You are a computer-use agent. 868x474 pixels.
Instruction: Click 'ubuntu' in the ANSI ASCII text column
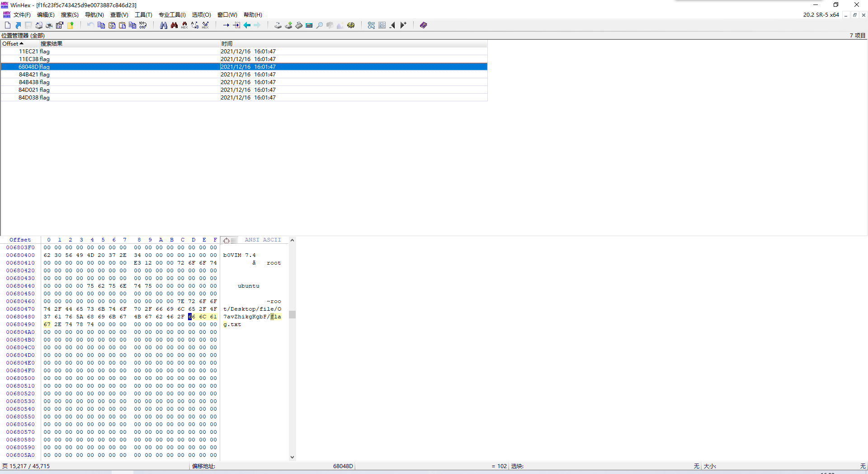click(249, 286)
